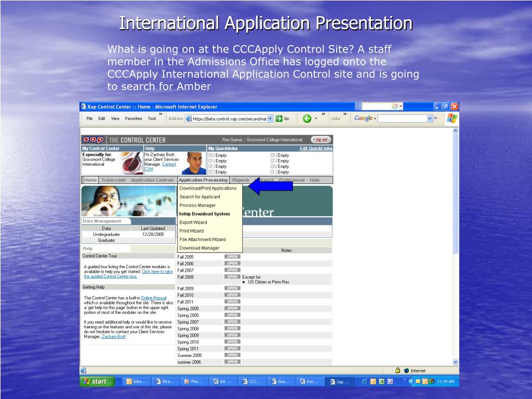This screenshot has height=399, width=532.
Task: Select the Reports tab
Action: (241, 180)
